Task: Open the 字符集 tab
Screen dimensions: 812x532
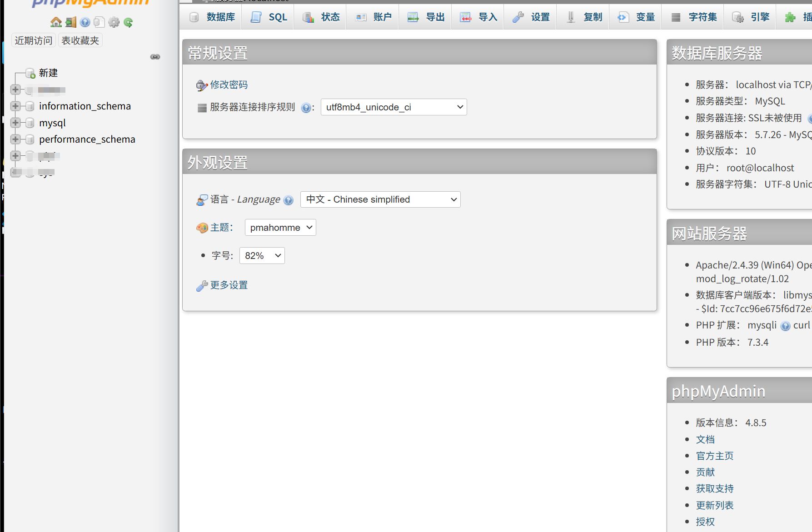Action: coord(694,17)
